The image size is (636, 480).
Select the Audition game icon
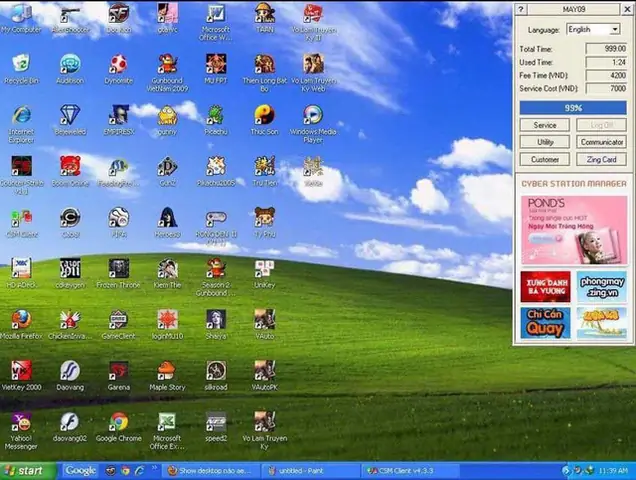tap(70, 69)
